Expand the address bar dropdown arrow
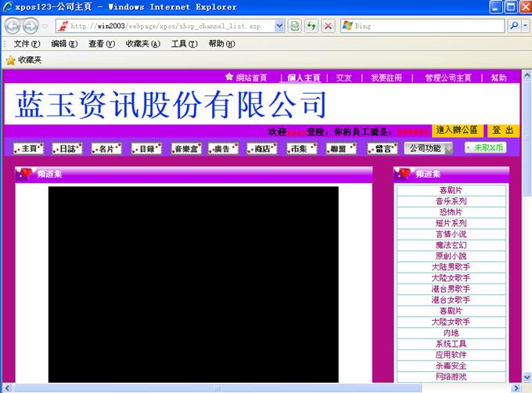 coord(279,26)
